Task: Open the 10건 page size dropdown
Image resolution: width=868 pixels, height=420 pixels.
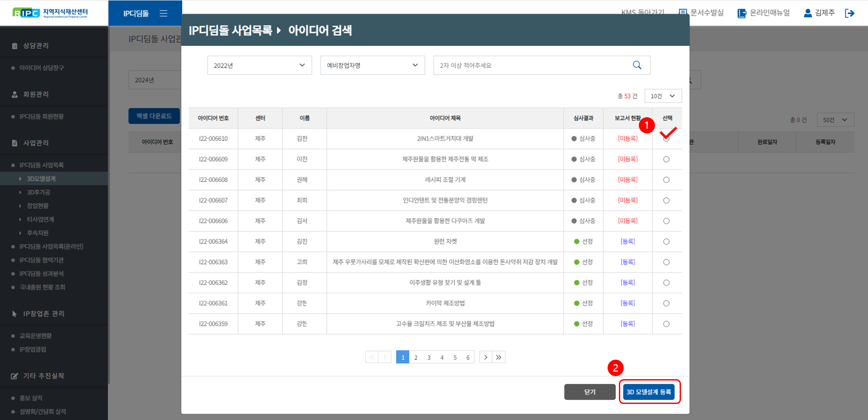Action: point(663,96)
